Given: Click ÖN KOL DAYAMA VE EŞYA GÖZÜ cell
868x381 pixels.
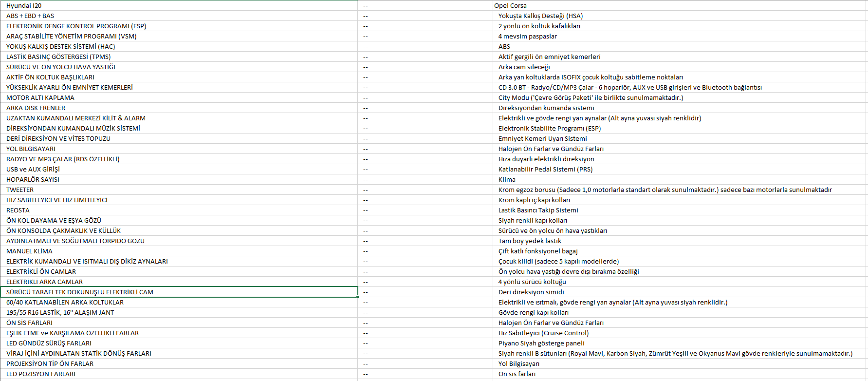Looking at the screenshot, I should [x=179, y=220].
